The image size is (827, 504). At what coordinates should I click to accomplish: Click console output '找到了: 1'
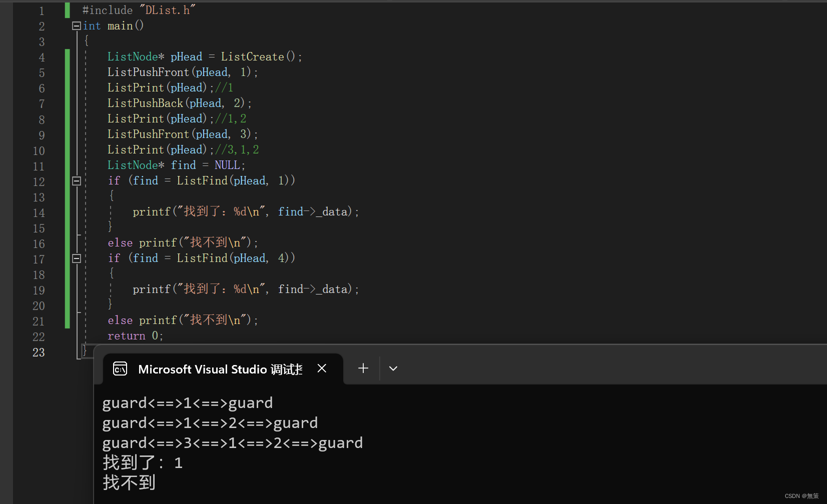143,462
